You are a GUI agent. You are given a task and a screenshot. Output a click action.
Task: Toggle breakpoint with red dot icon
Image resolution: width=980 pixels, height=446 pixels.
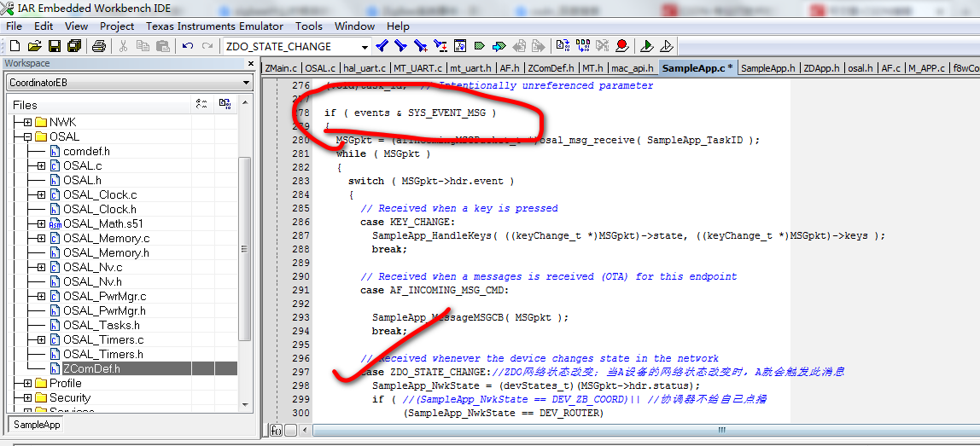[x=621, y=46]
